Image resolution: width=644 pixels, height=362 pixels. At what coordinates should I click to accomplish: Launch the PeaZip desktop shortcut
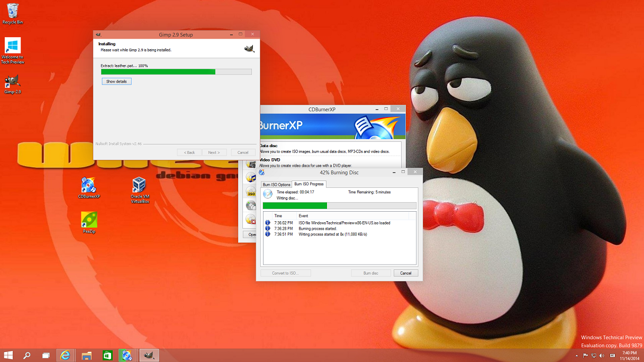tap(89, 220)
